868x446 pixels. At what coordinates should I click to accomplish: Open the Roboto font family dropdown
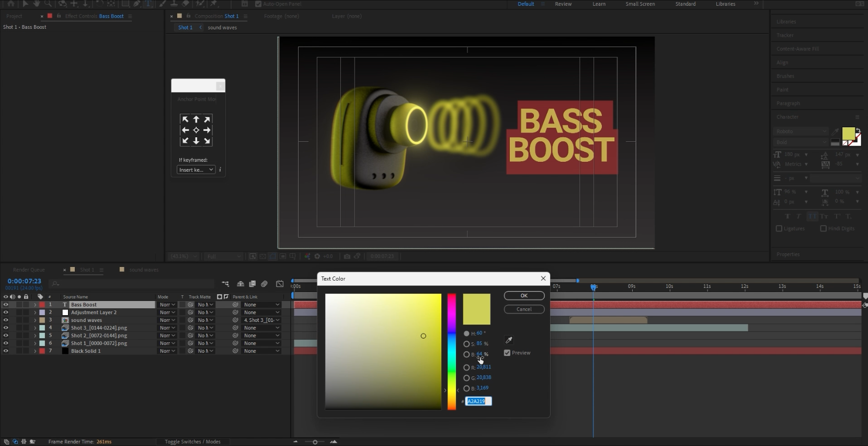click(801, 131)
